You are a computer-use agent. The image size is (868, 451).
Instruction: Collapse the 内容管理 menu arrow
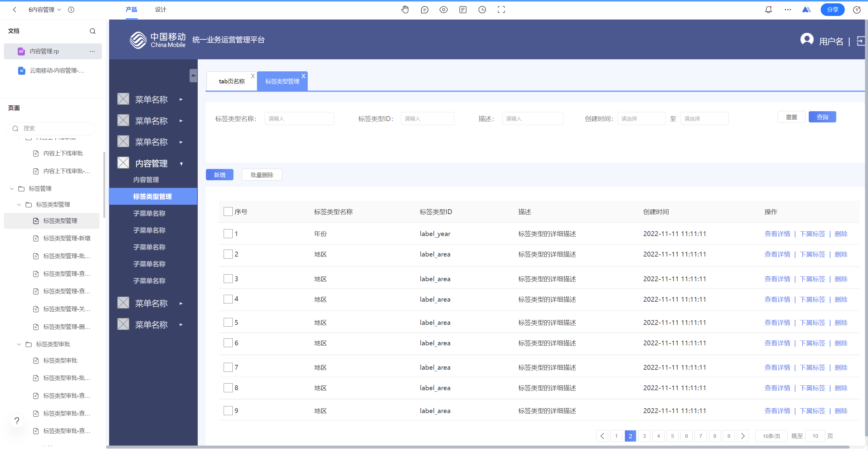[181, 164]
